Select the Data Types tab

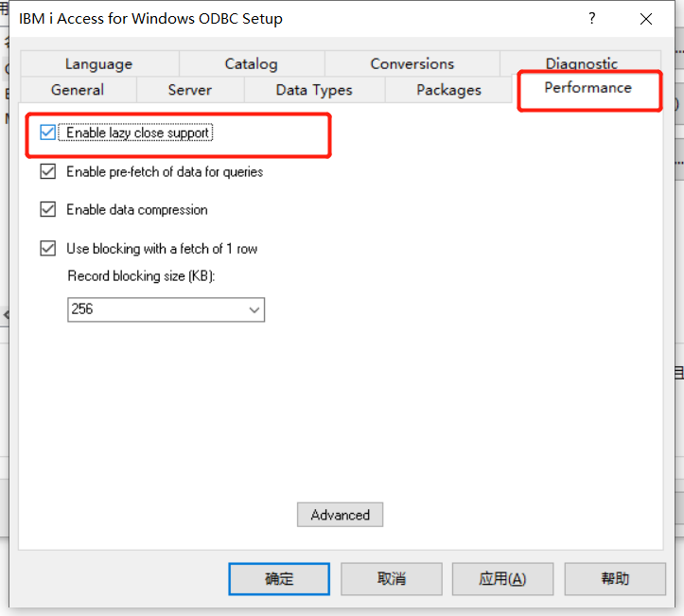(x=314, y=90)
